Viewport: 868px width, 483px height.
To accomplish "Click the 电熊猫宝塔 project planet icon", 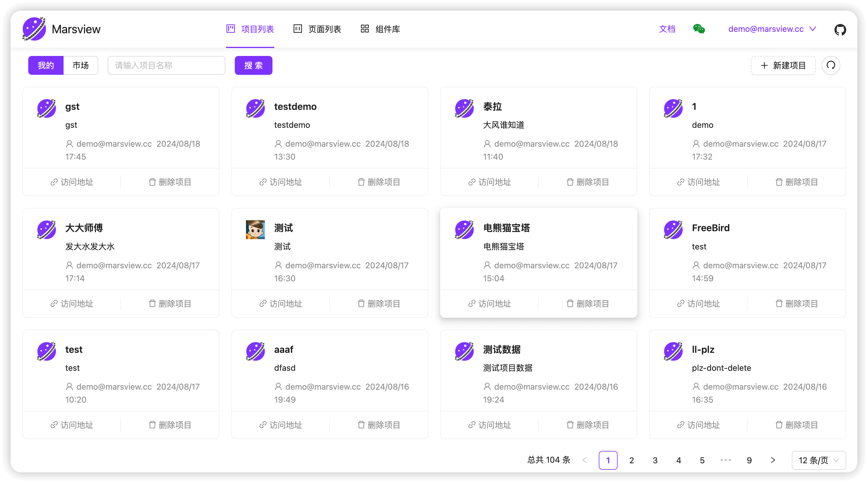I will pos(464,230).
